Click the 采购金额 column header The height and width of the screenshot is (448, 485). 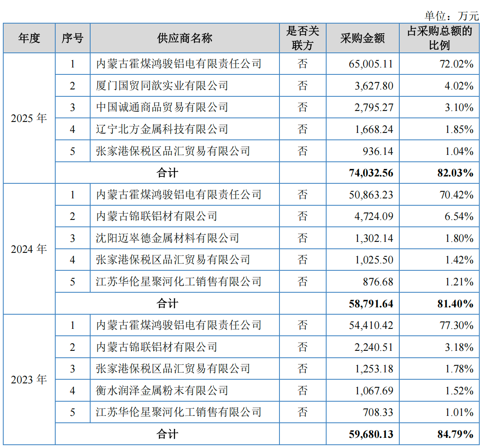coord(362,38)
